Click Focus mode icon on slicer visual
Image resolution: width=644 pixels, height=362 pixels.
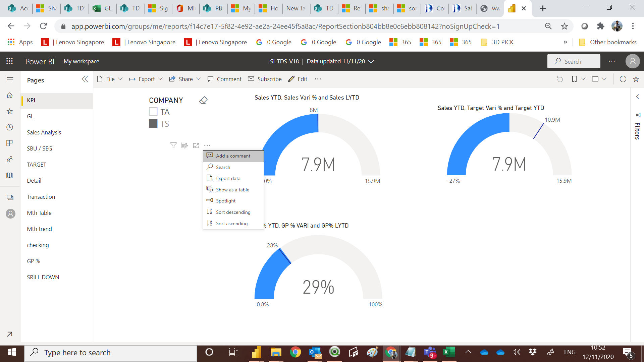(196, 145)
